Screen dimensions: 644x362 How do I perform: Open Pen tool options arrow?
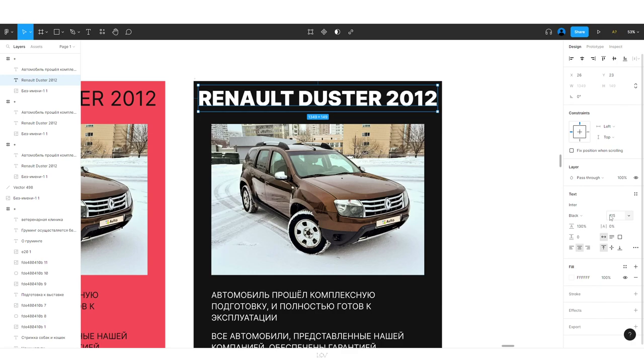(x=78, y=32)
